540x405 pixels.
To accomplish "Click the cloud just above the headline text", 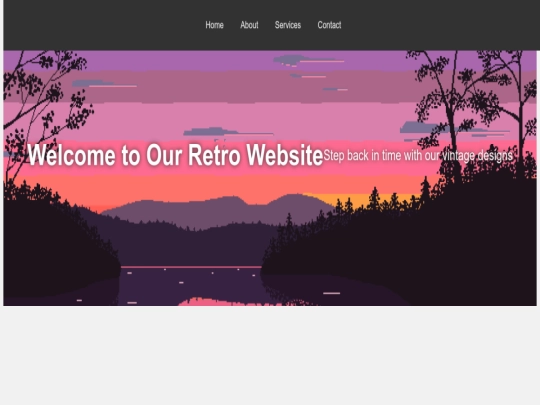I will [227, 132].
